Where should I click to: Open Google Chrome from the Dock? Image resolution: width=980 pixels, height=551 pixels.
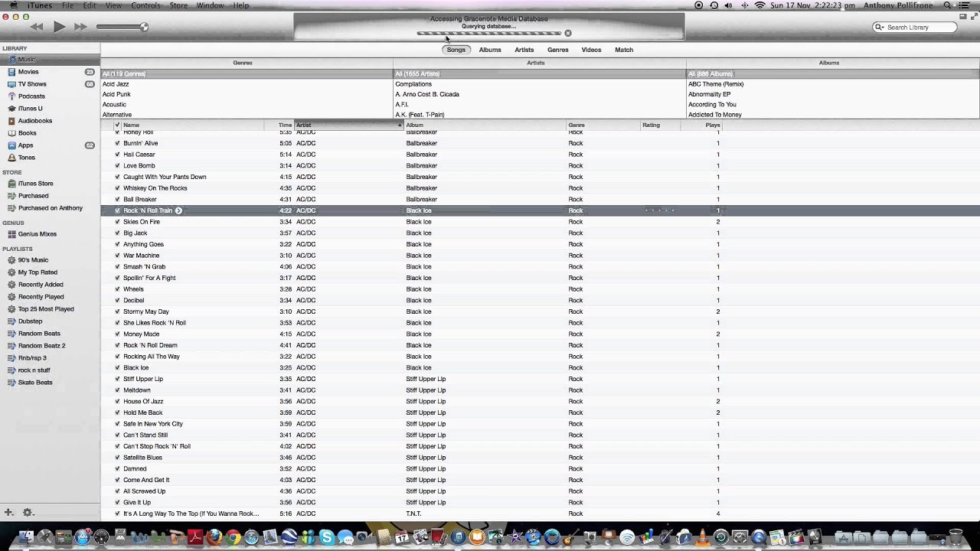click(233, 537)
